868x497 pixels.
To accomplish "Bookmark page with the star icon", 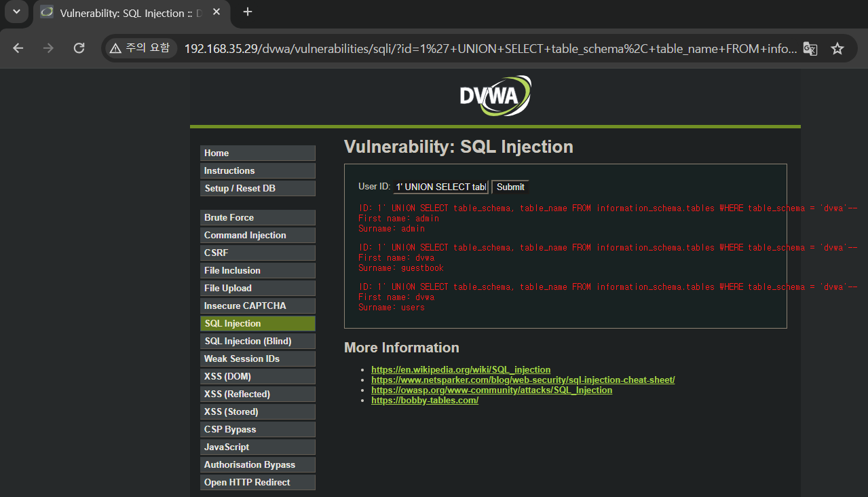I will pyautogui.click(x=837, y=48).
